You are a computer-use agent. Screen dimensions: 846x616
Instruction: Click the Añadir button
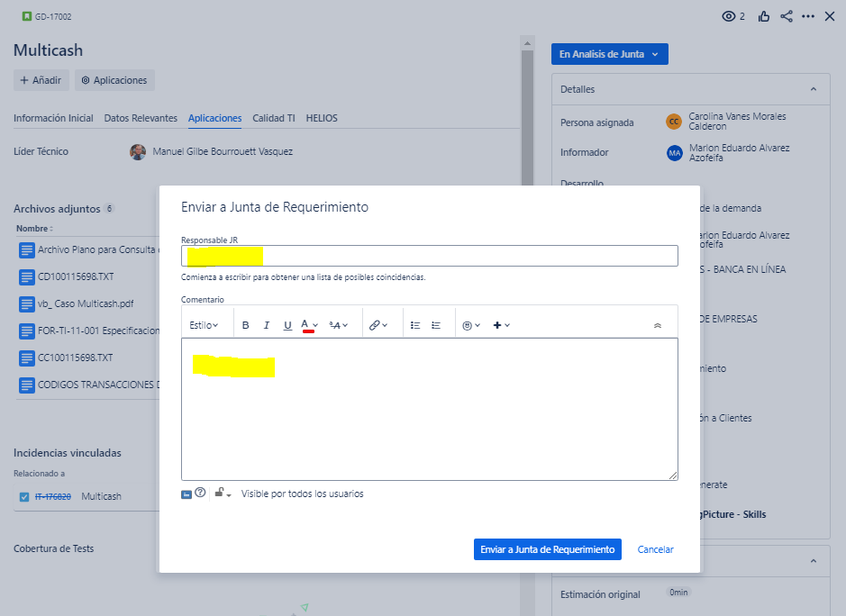[x=41, y=80]
